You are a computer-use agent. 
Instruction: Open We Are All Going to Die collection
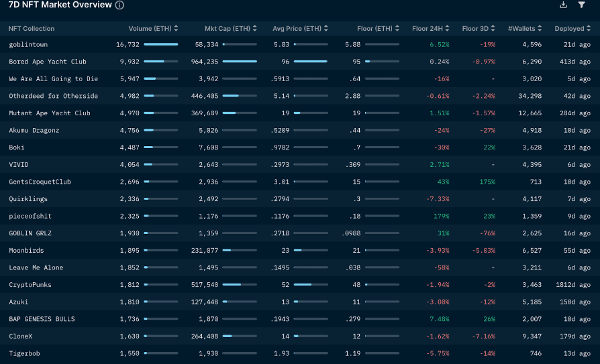click(54, 78)
